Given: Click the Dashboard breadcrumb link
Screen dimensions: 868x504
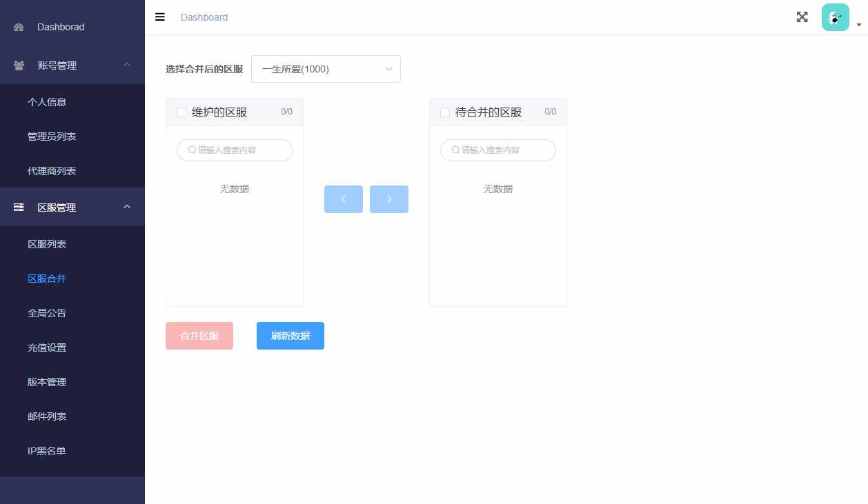Looking at the screenshot, I should pos(204,17).
